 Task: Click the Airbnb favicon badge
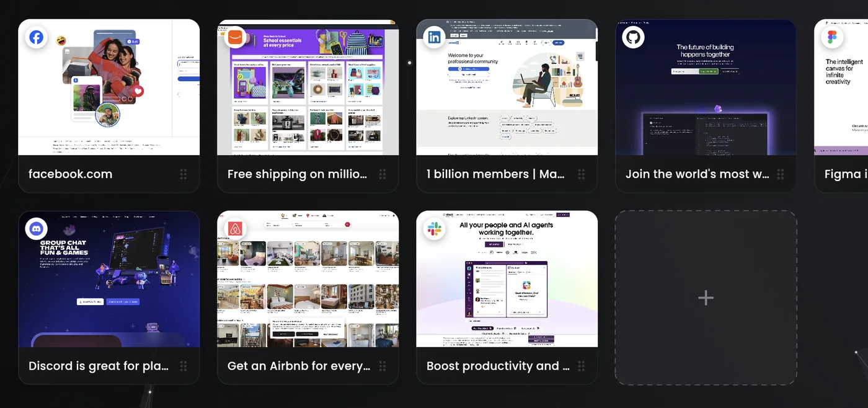point(235,229)
